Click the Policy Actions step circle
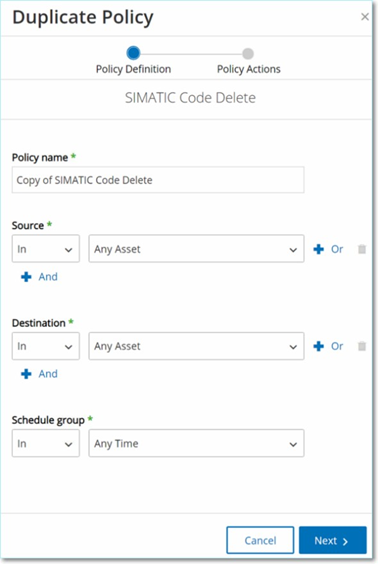 point(248,54)
